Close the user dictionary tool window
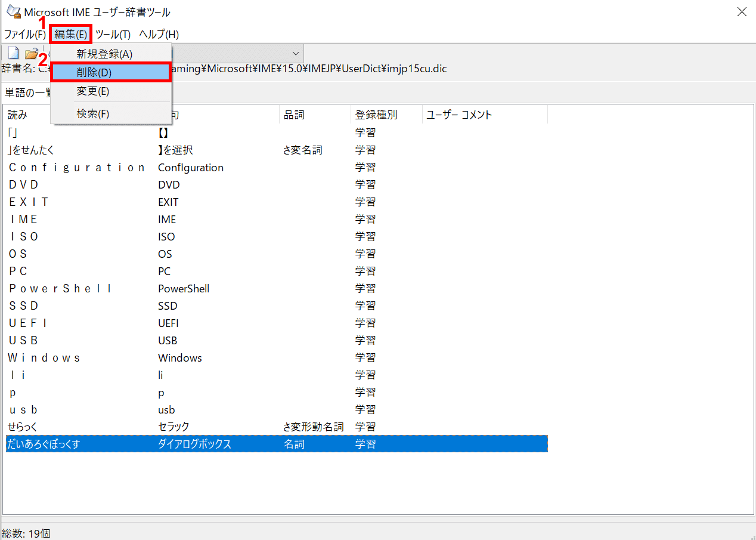Viewport: 756px width, 540px height. [x=742, y=11]
